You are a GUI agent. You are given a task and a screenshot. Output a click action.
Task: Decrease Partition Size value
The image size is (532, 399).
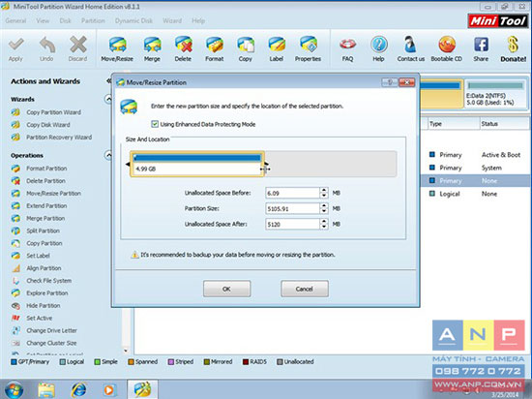click(x=324, y=211)
